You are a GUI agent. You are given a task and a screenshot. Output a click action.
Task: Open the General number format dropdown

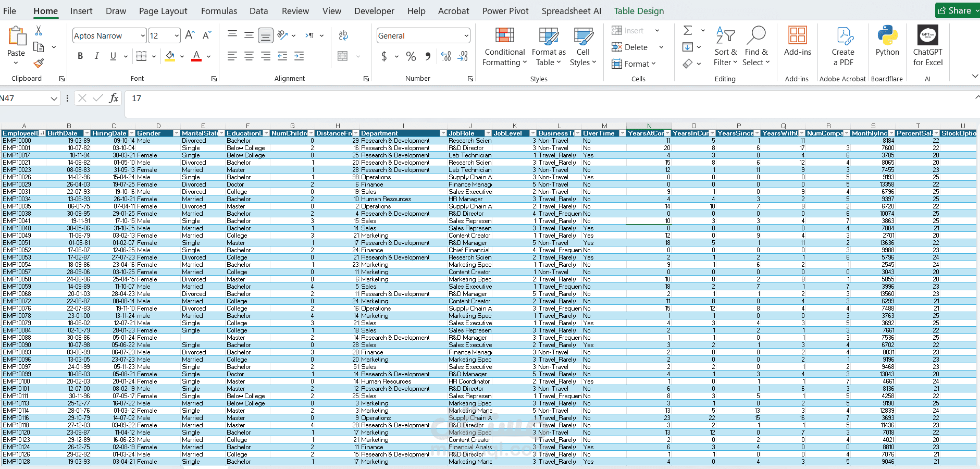[466, 35]
